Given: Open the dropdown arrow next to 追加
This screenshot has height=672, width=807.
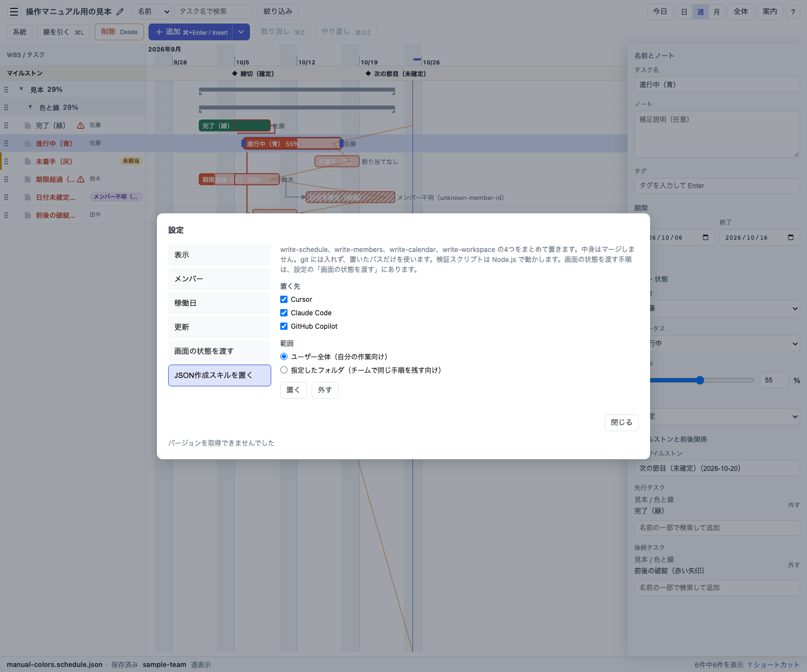Looking at the screenshot, I should coord(241,32).
